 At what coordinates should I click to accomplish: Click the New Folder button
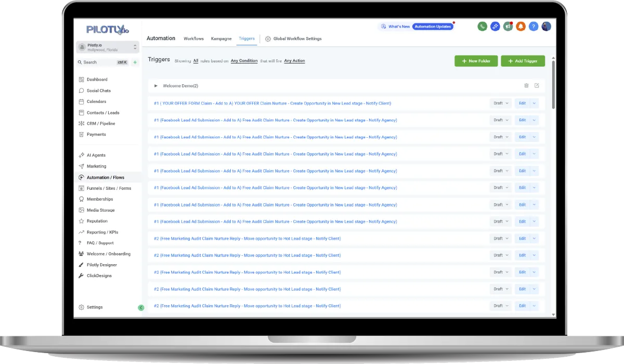[x=476, y=61]
